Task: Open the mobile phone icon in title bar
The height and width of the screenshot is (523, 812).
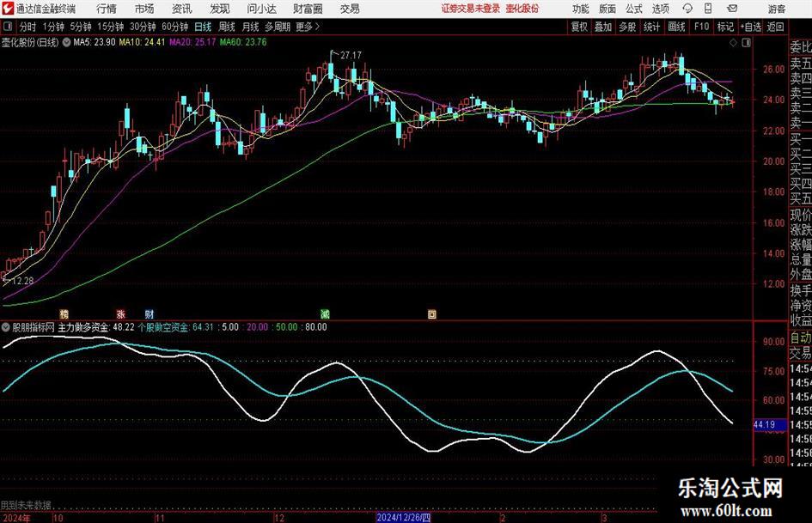Action: (708, 9)
